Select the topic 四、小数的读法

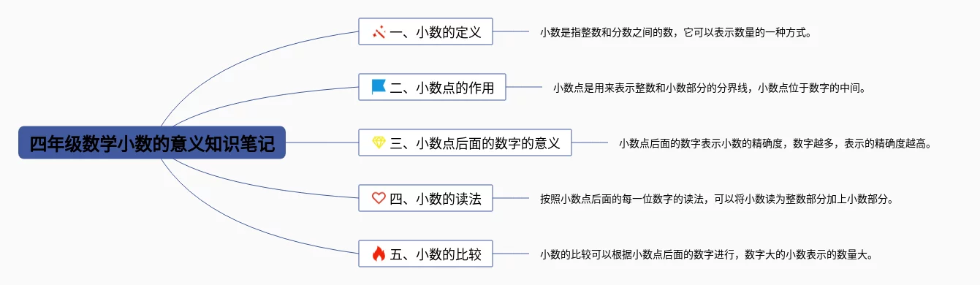[425, 198]
